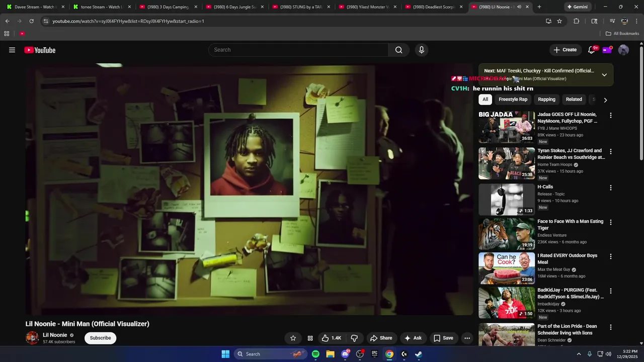Viewport: 644px width, 362px height.
Task: Open more actions three-dot menu under video
Action: click(x=467, y=338)
